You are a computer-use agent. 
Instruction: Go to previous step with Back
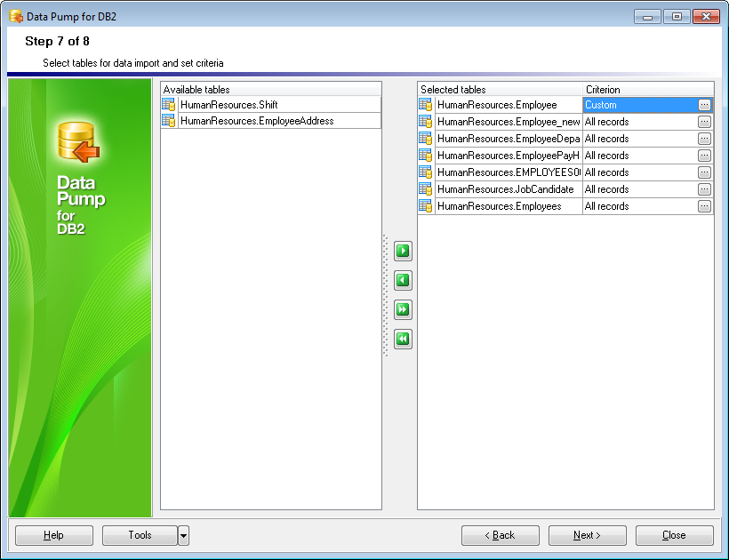click(500, 535)
